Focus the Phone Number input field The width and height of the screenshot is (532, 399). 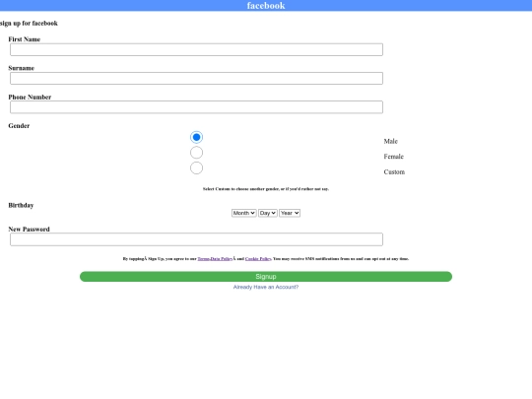point(196,107)
